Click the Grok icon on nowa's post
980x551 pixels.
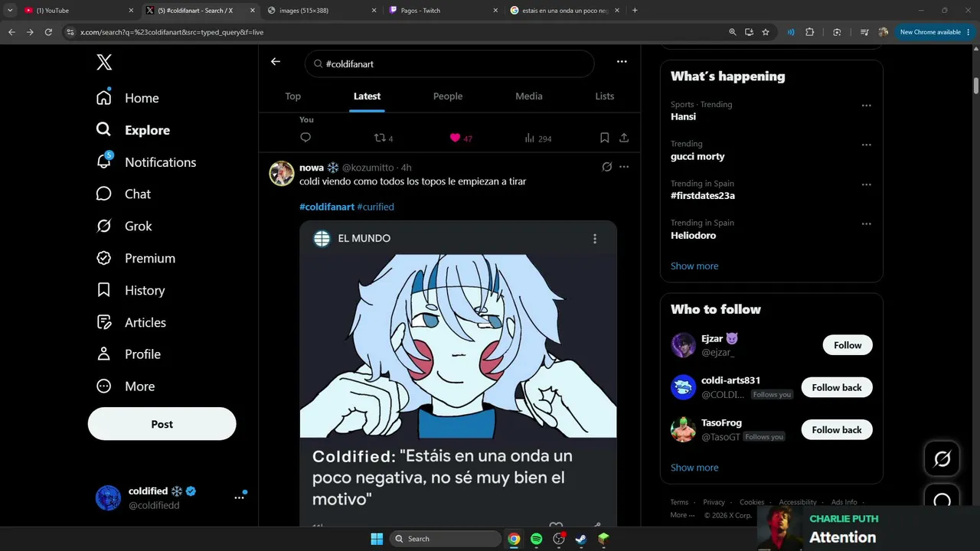pyautogui.click(x=607, y=167)
